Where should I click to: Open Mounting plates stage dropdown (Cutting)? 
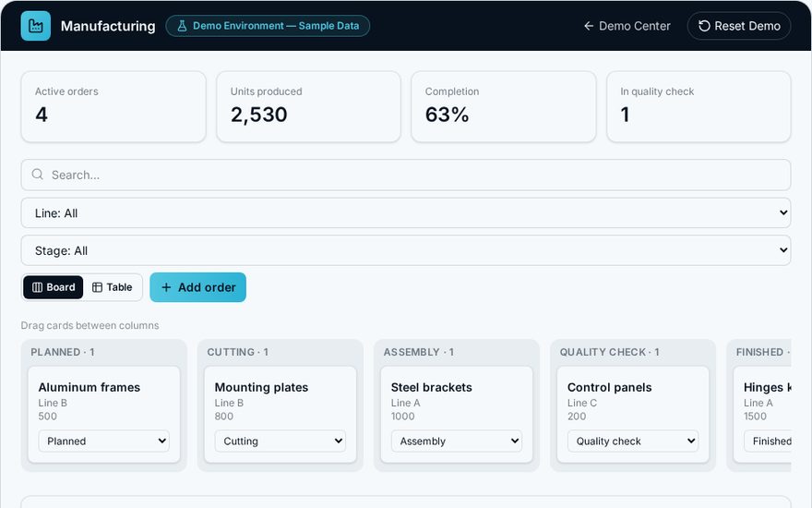(281, 441)
